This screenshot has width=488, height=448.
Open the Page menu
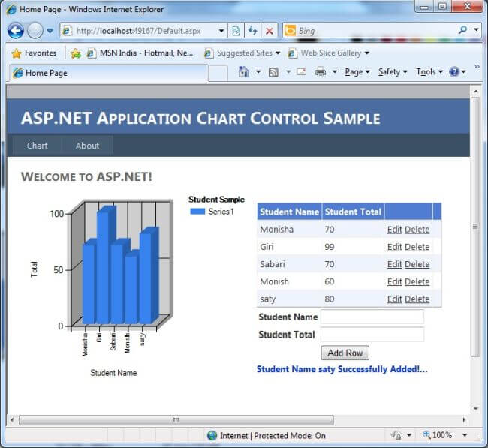click(x=357, y=72)
